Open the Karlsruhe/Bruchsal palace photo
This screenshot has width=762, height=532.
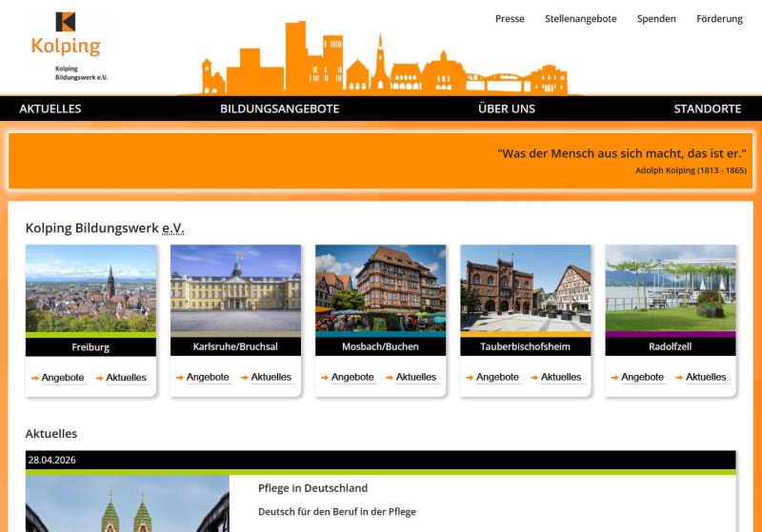point(235,288)
